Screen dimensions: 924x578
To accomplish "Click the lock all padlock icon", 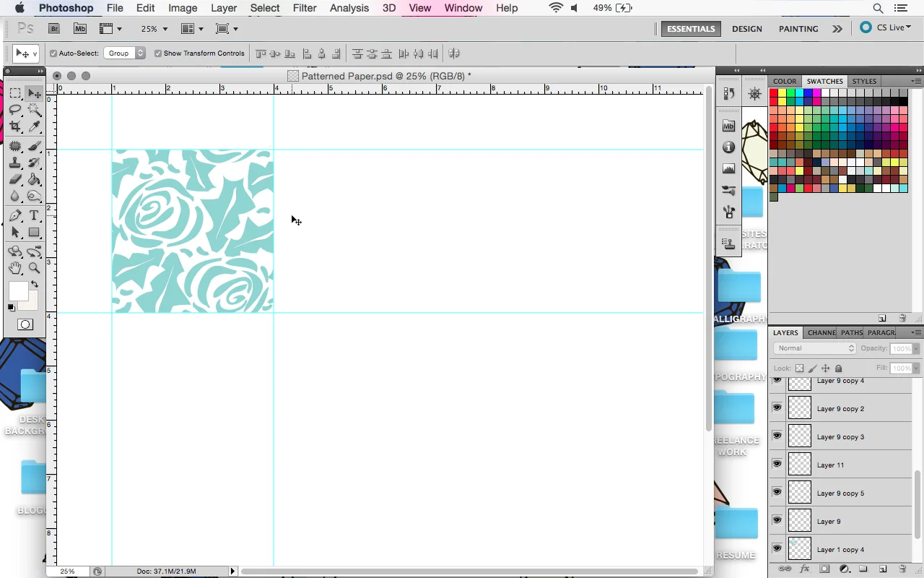I will 838,368.
